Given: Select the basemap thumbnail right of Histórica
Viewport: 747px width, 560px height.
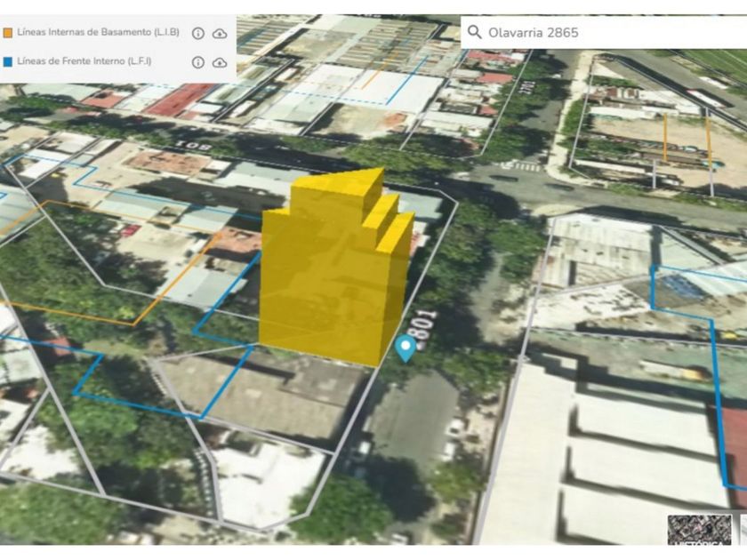Looking at the screenshot, I should pyautogui.click(x=740, y=530).
